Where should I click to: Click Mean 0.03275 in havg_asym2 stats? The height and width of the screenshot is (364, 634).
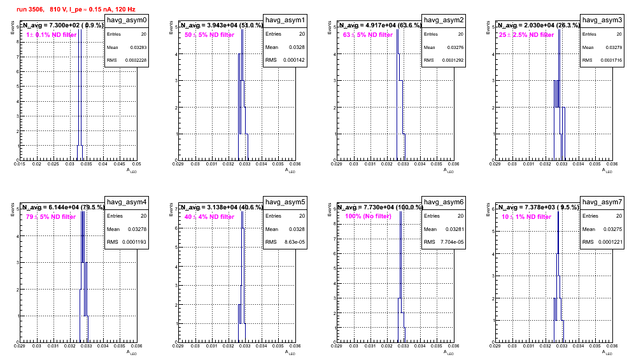tap(444, 47)
